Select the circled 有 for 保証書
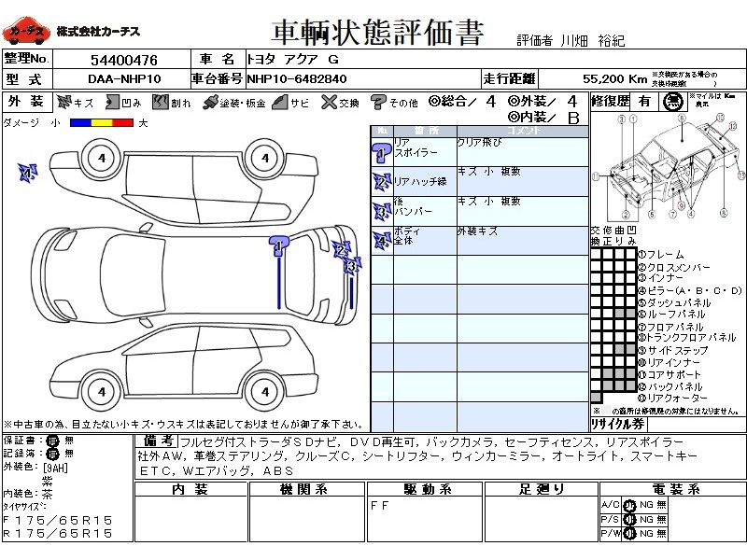Screen dimensions: 747x560 53,441
